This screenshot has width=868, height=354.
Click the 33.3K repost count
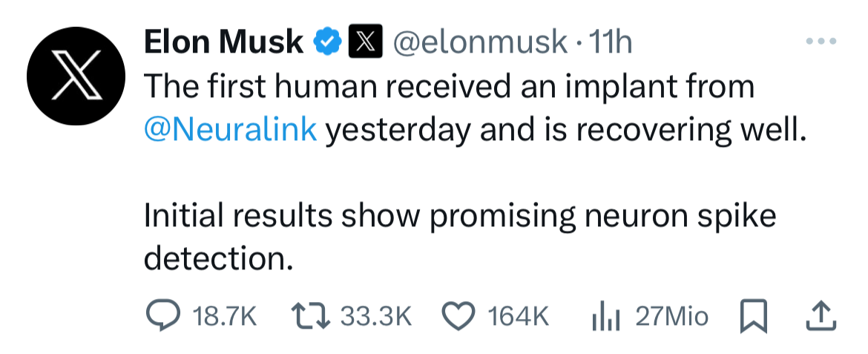pyautogui.click(x=376, y=316)
